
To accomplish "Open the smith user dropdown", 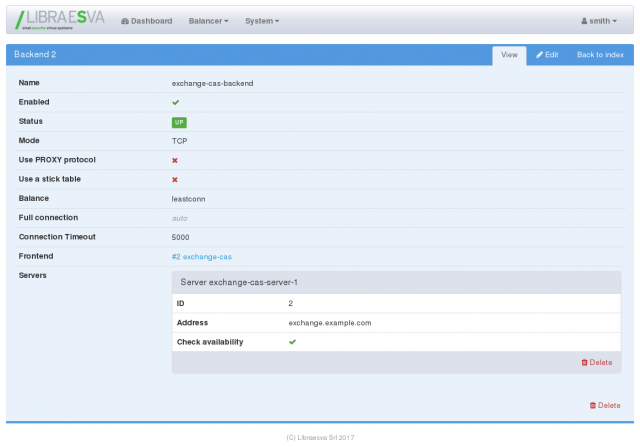I will tap(599, 21).
